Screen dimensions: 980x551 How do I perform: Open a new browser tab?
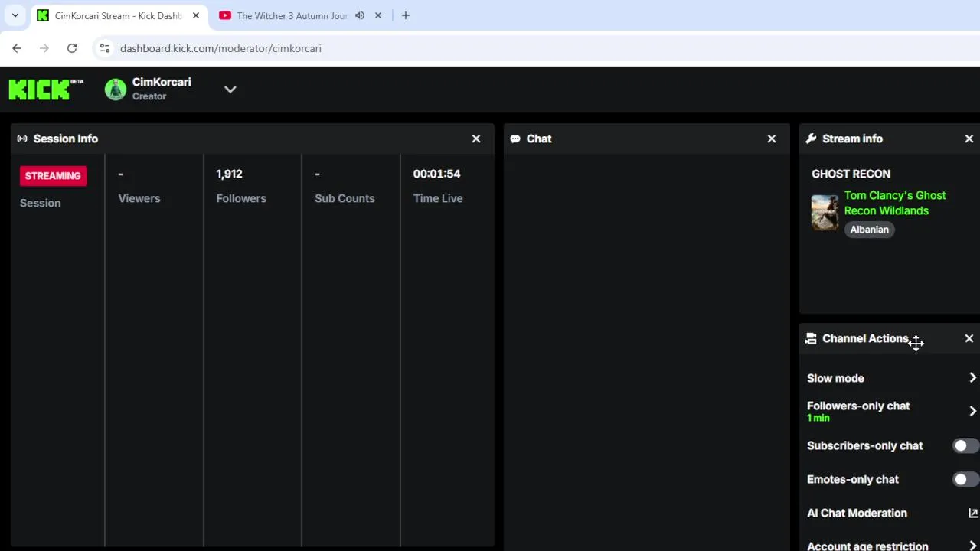[x=405, y=15]
